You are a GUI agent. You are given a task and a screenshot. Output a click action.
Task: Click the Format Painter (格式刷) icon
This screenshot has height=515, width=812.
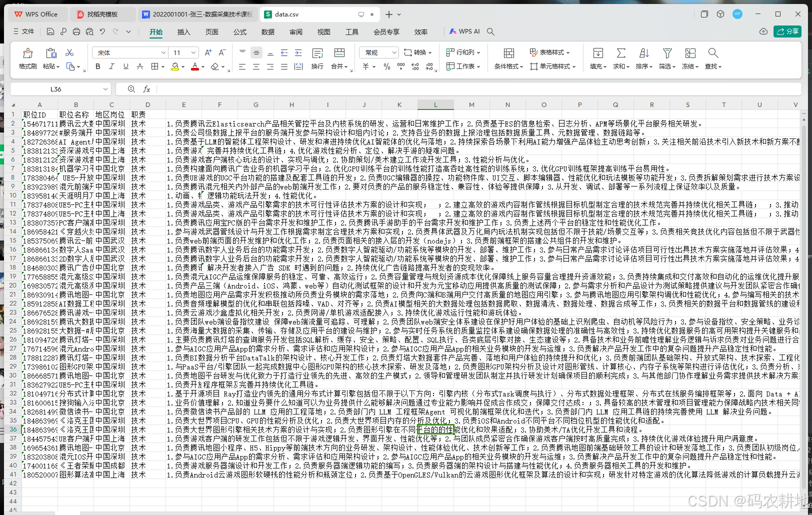(28, 53)
